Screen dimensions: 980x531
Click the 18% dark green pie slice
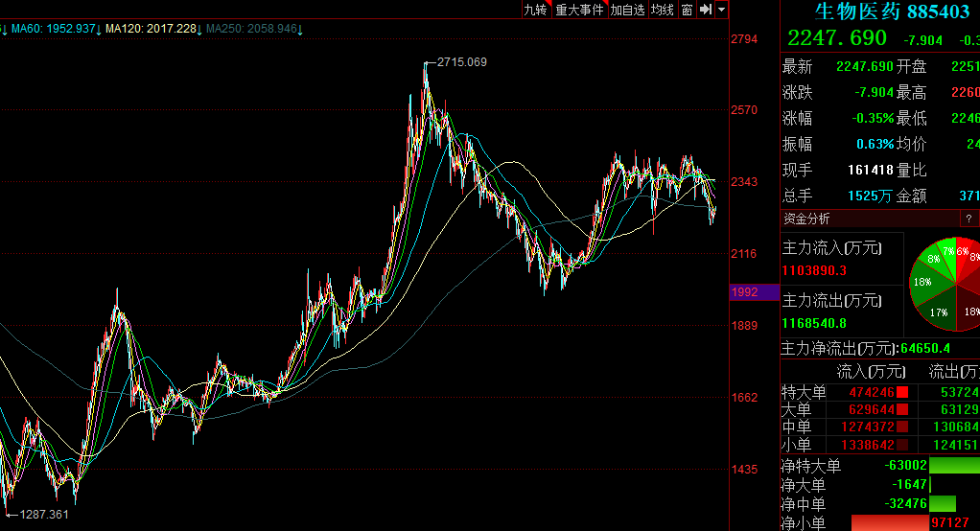(x=922, y=282)
